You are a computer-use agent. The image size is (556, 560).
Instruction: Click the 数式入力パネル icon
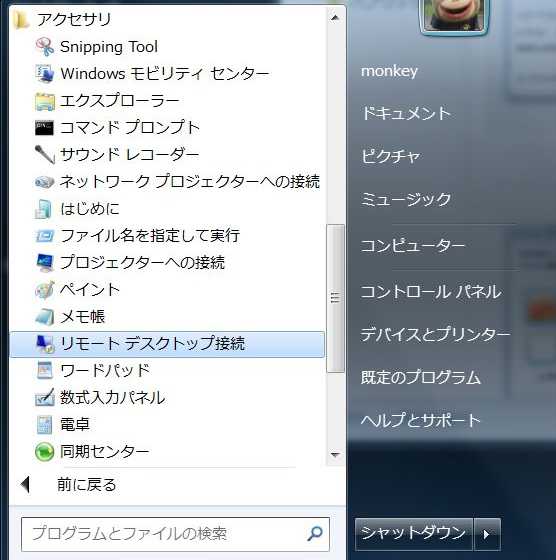(45, 398)
